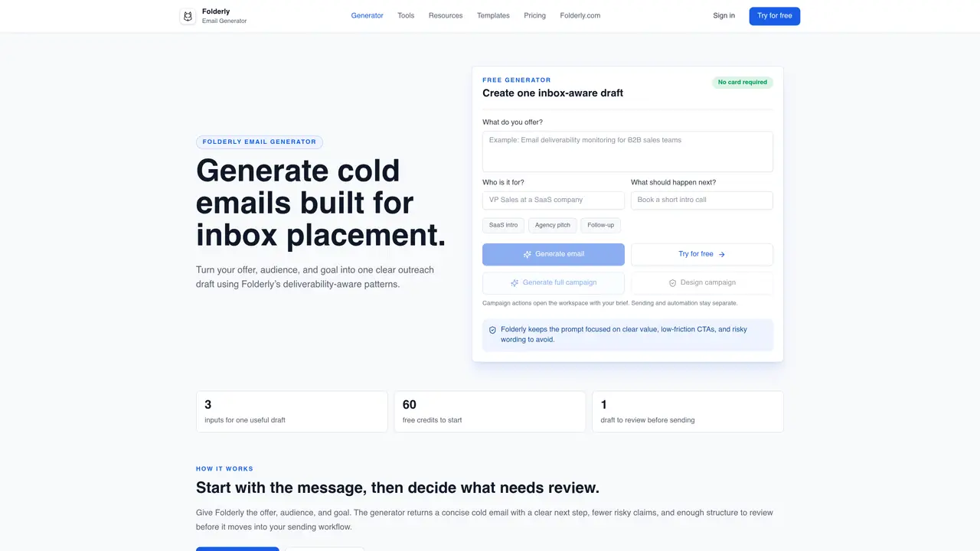Click the Generate email button

click(554, 254)
